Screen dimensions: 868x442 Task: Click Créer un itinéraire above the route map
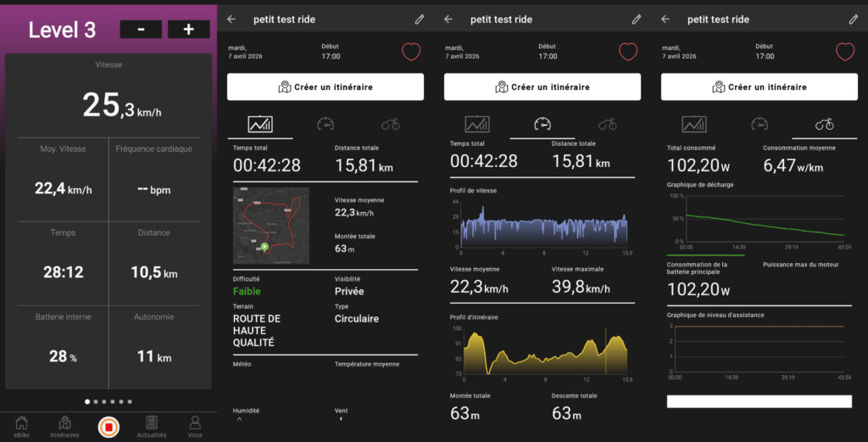click(325, 87)
